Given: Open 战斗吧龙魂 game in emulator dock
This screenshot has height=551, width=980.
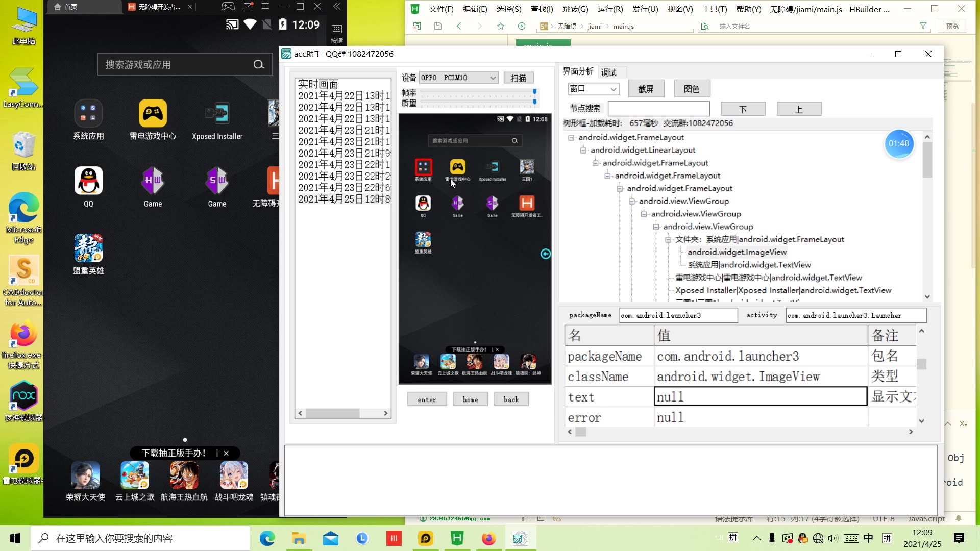Looking at the screenshot, I should [x=234, y=475].
